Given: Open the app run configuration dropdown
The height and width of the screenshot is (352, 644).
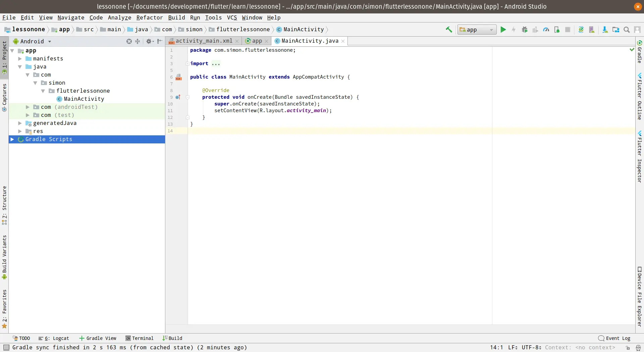Looking at the screenshot, I should pos(477,30).
